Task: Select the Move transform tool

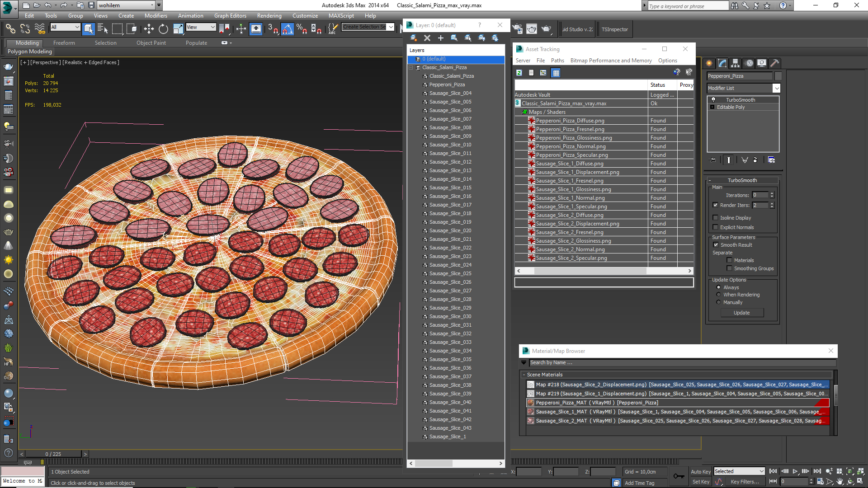Action: click(149, 29)
